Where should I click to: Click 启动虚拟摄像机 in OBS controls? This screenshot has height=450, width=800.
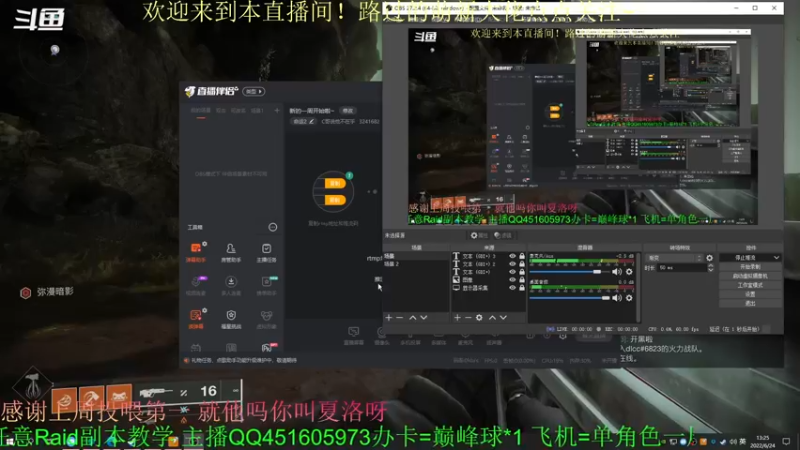click(750, 276)
